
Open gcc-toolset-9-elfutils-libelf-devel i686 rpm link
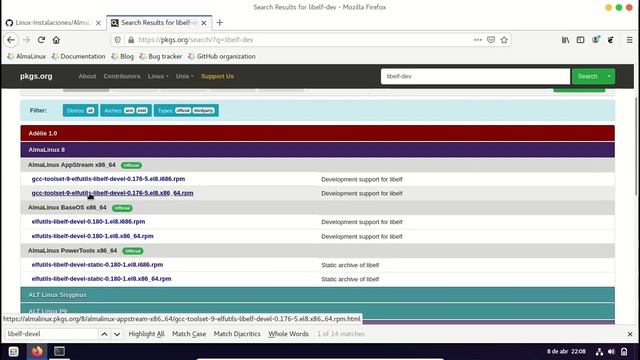tap(108, 179)
